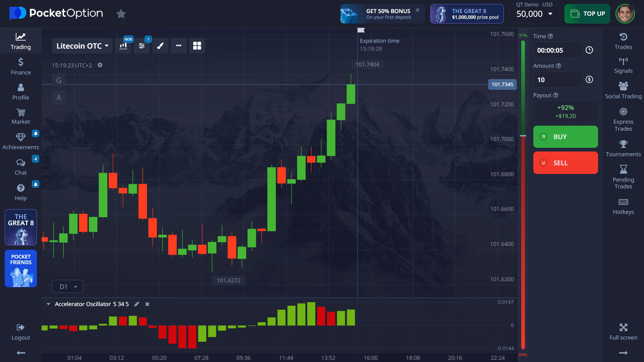Edit Accelerator Oscillator pencil icon
Viewport: 644px width, 362px height.
[x=137, y=304]
